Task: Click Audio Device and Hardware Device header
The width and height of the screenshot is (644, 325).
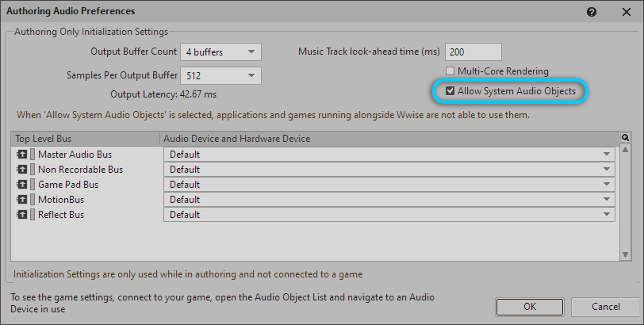Action: coord(389,139)
